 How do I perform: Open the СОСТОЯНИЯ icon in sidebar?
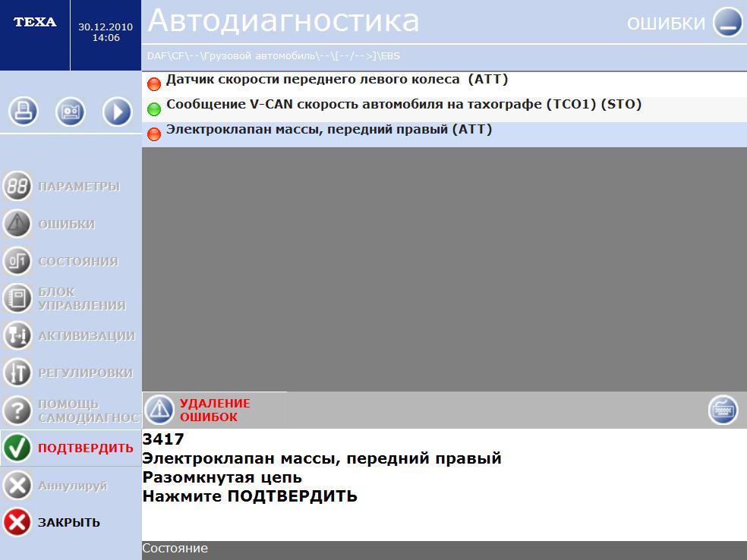(17, 260)
